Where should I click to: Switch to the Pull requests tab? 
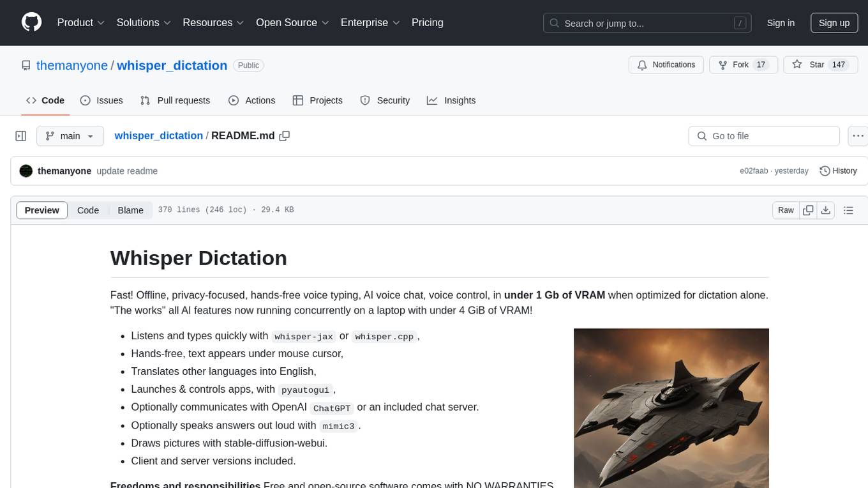pos(175,100)
